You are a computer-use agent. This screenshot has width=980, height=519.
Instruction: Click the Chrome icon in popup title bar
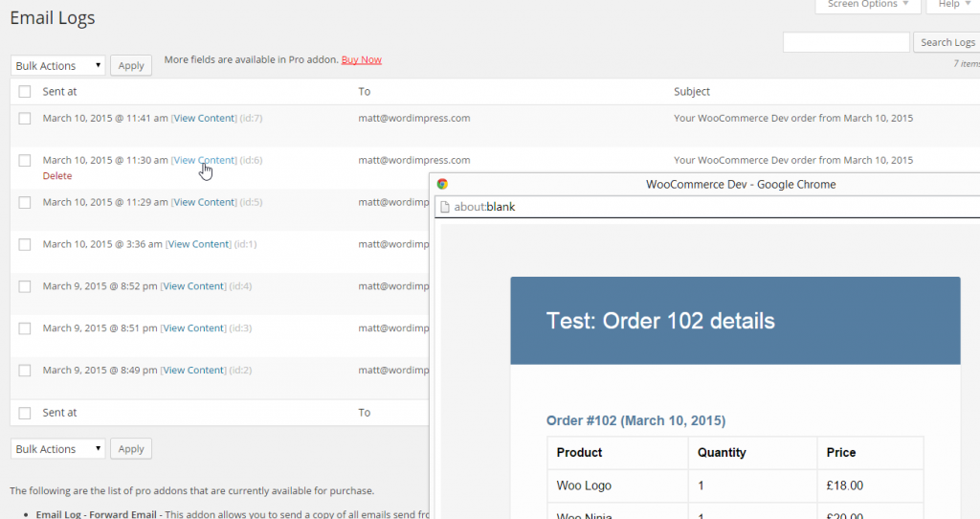(442, 184)
